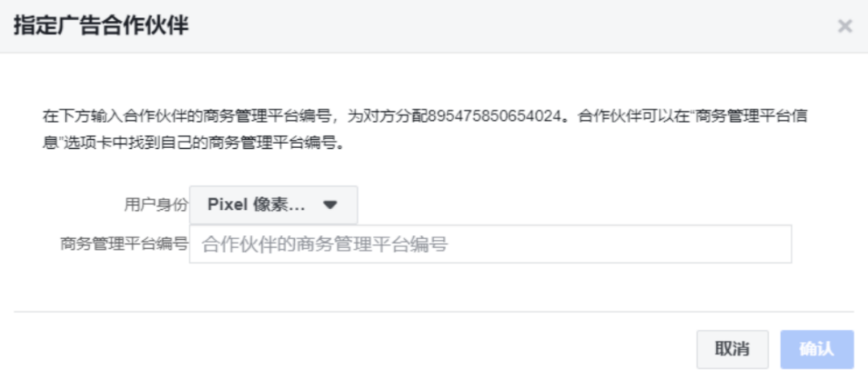868x379 pixels.
Task: Click the 指定广告合作伙伴 dialog title
Action: (101, 26)
